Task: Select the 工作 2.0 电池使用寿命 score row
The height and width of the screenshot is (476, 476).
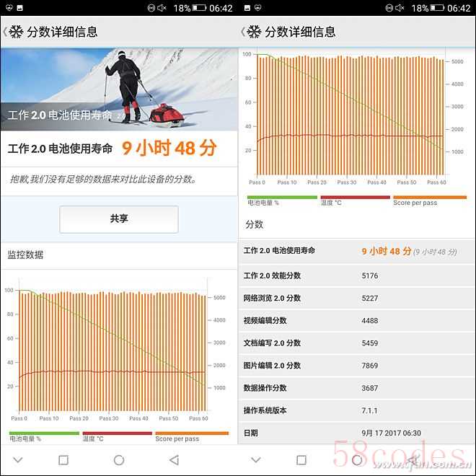Action: pyautogui.click(x=357, y=251)
